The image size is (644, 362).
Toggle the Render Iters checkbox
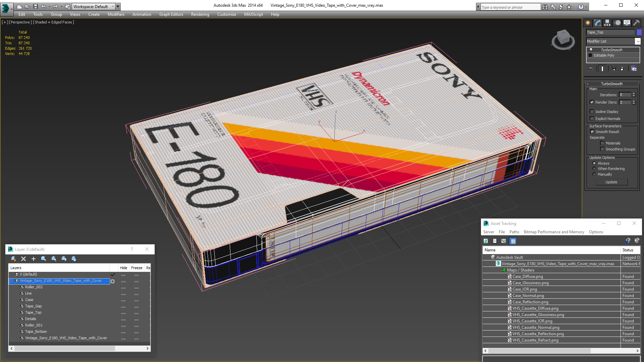(x=592, y=102)
